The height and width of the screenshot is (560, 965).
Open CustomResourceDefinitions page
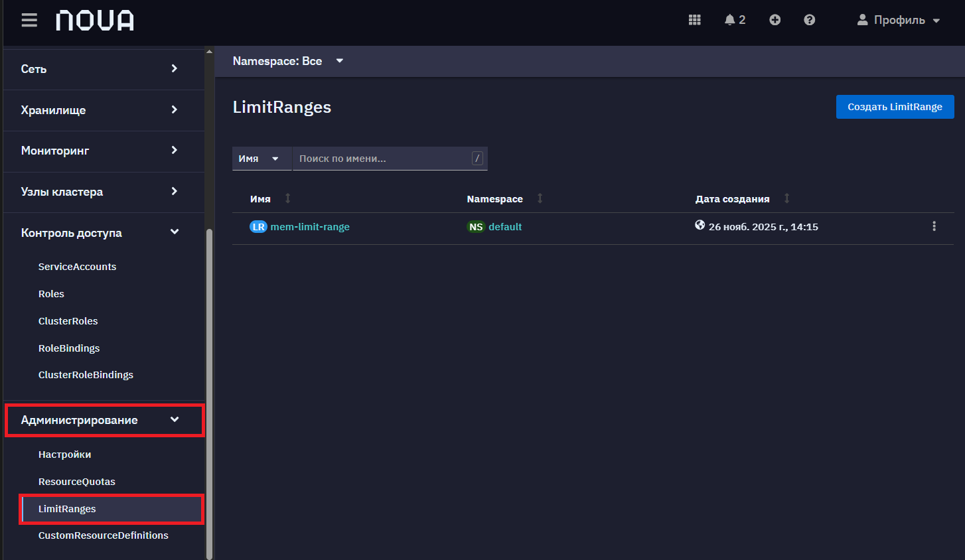tap(103, 535)
